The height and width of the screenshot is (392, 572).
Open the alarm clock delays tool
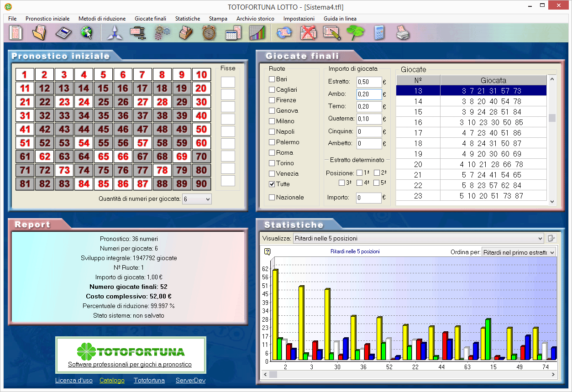coord(209,32)
